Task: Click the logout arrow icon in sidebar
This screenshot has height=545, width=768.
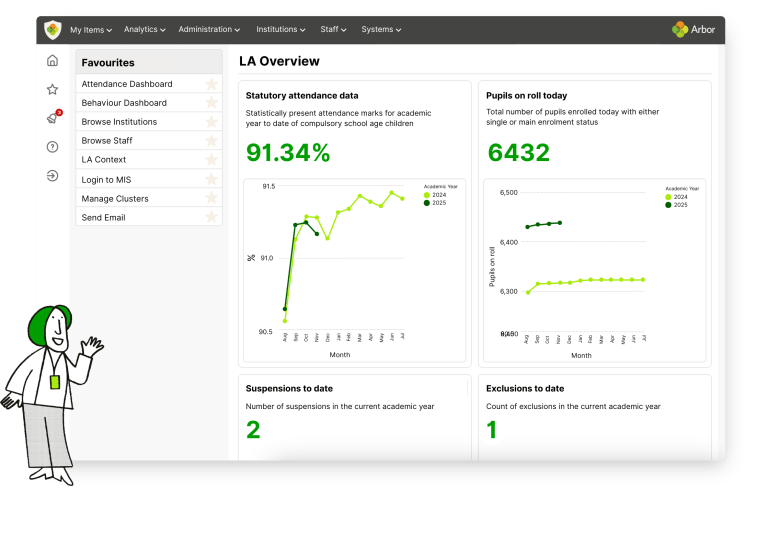Action: click(52, 175)
